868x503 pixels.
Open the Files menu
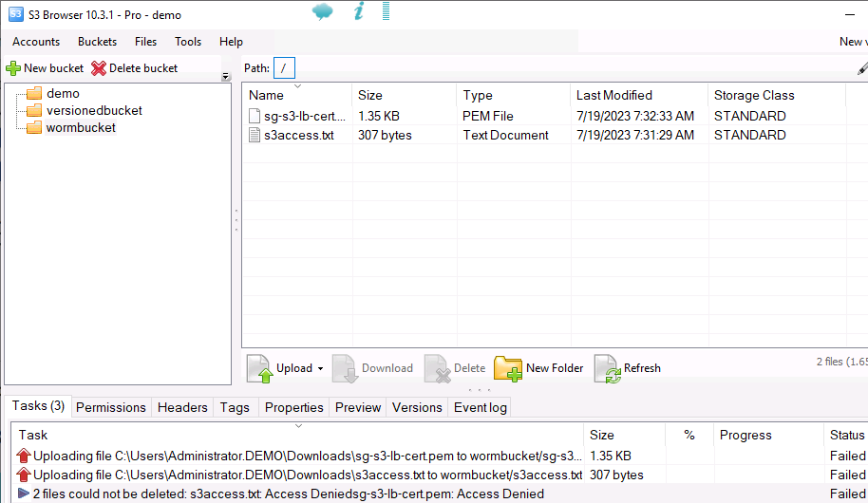pos(145,42)
